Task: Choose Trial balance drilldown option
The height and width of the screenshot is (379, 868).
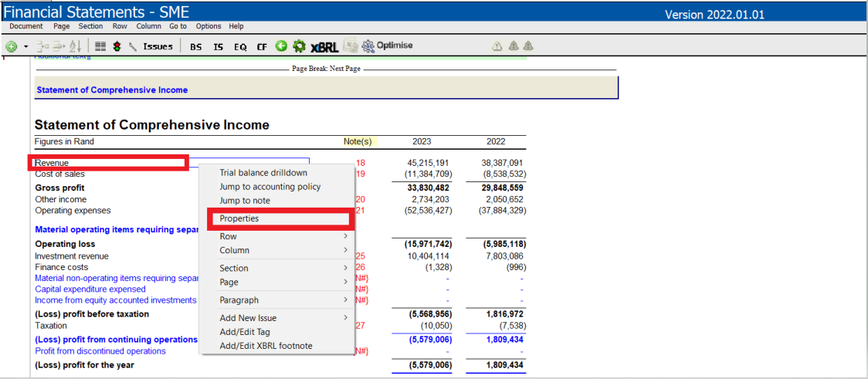Action: pyautogui.click(x=263, y=173)
